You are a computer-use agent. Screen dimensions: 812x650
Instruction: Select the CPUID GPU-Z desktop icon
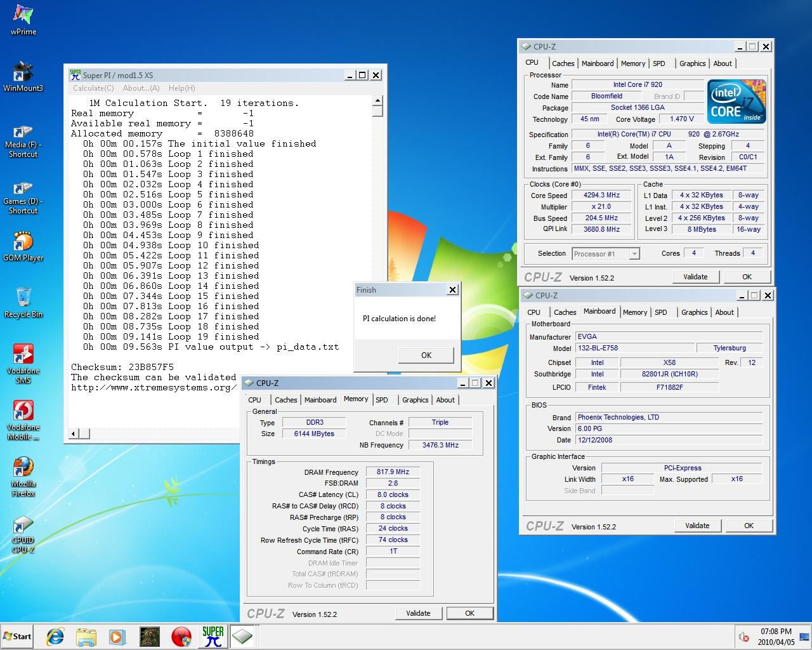[x=23, y=534]
